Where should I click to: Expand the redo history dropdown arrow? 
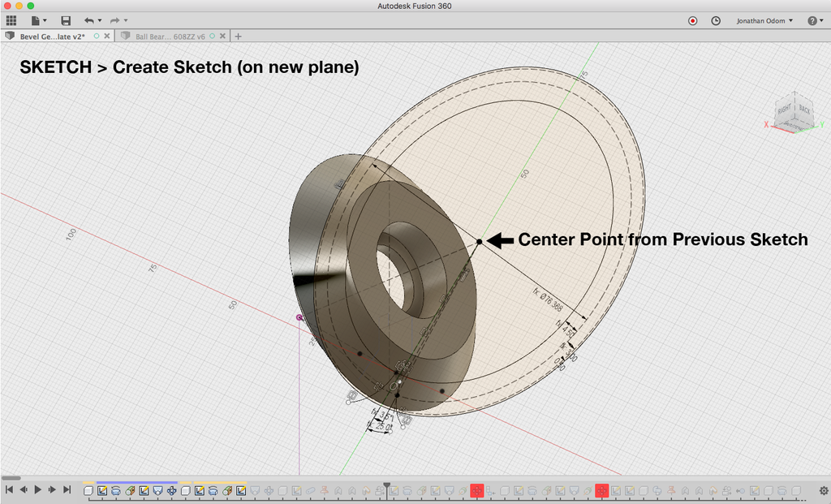[x=126, y=20]
